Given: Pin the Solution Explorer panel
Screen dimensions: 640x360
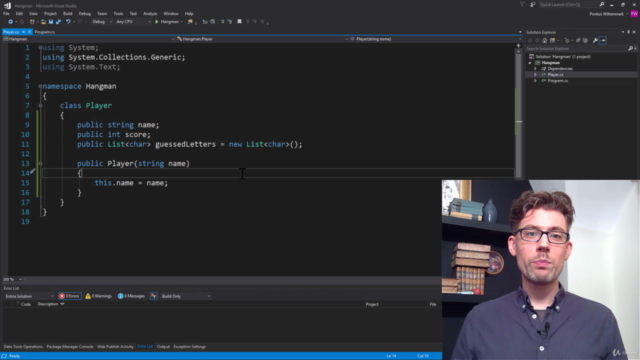Looking at the screenshot, I should coord(629,32).
